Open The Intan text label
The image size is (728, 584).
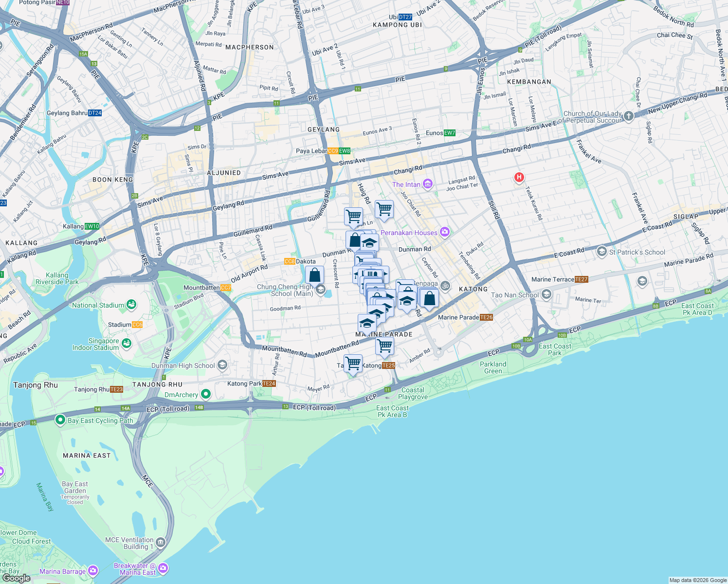point(406,184)
